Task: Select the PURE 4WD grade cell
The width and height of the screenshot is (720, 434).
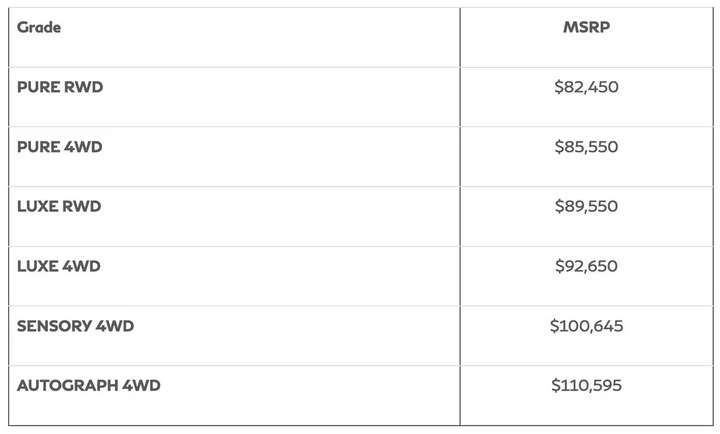Action: click(234, 157)
